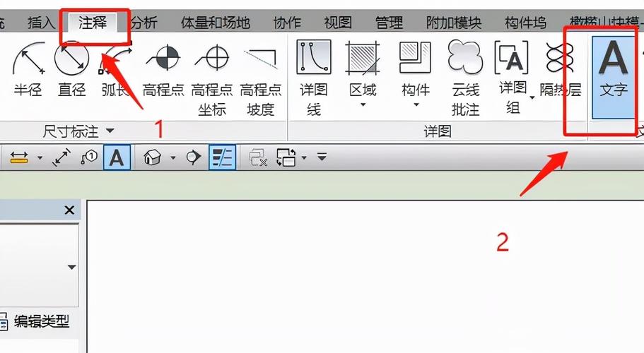Click the switch windows icon

[286, 157]
